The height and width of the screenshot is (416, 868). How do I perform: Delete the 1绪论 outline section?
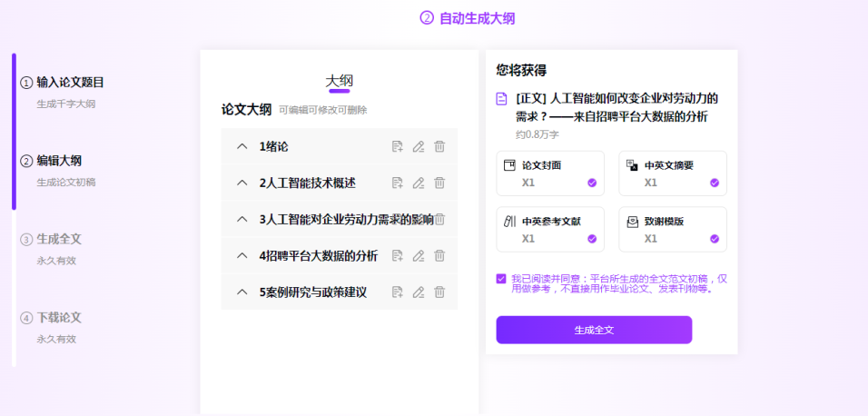439,147
